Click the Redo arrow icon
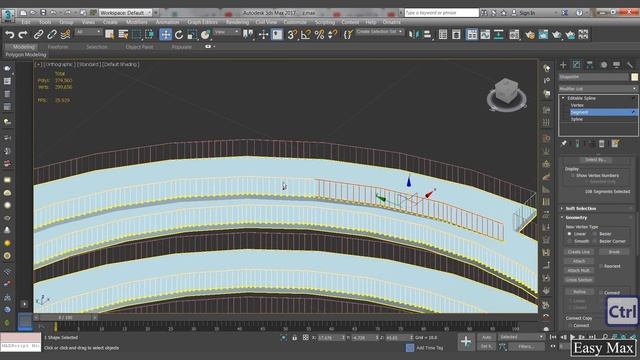Viewport: 640px width, 360px height. pos(23,35)
